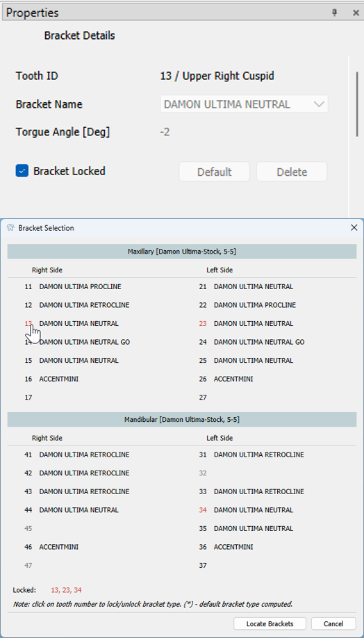
Task: Close the Properties panel
Action: point(356,13)
